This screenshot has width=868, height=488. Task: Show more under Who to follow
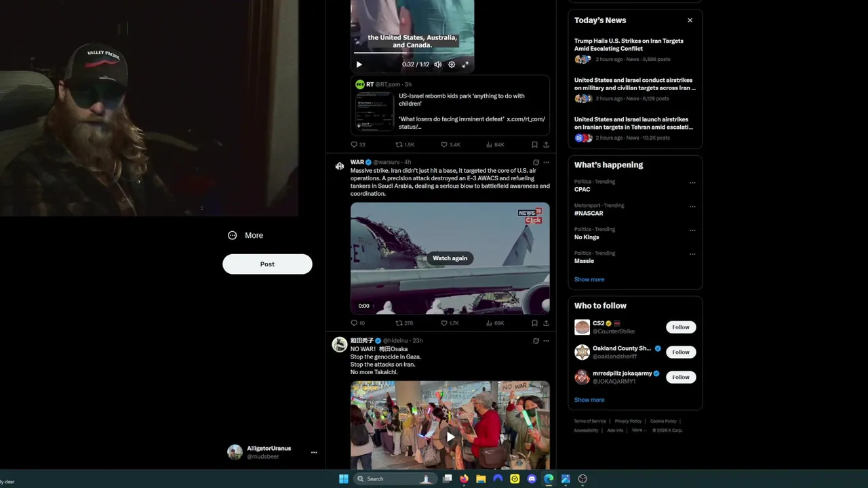coord(589,400)
